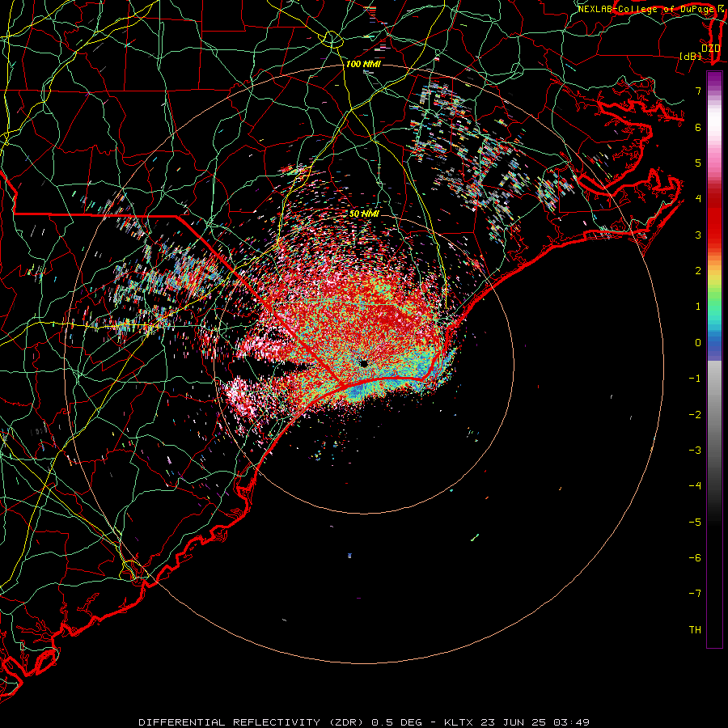The width and height of the screenshot is (728, 728).
Task: Click the -4 value on color scale
Action: (695, 486)
